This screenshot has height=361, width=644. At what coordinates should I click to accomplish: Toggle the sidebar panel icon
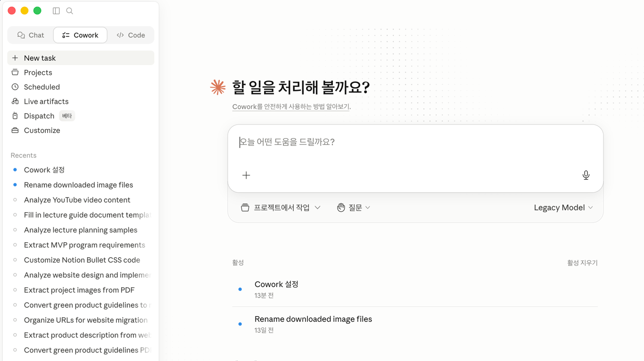click(x=56, y=11)
